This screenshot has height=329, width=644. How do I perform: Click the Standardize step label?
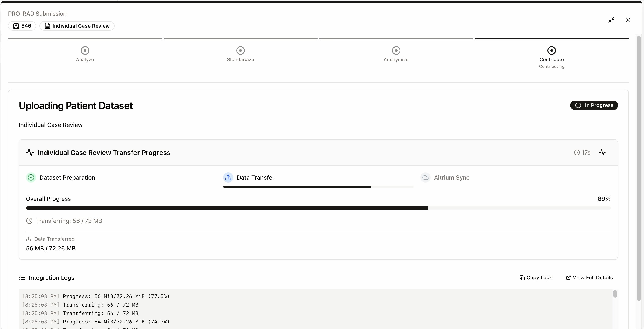coord(241,60)
